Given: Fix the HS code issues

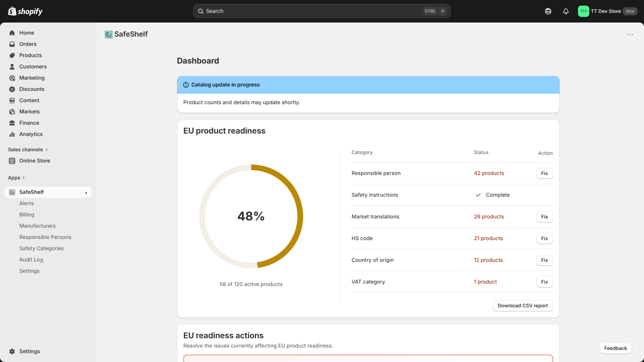Looking at the screenshot, I should tap(545, 239).
